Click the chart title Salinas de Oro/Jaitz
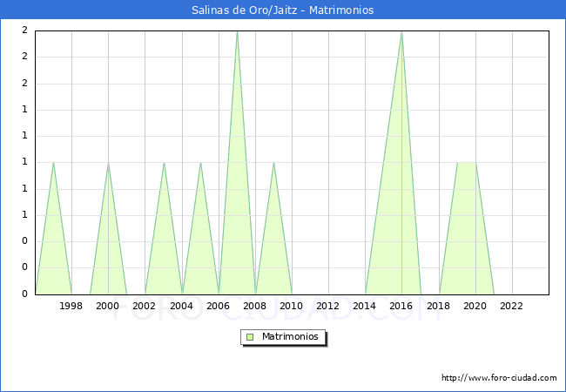The height and width of the screenshot is (392, 566). [283, 10]
